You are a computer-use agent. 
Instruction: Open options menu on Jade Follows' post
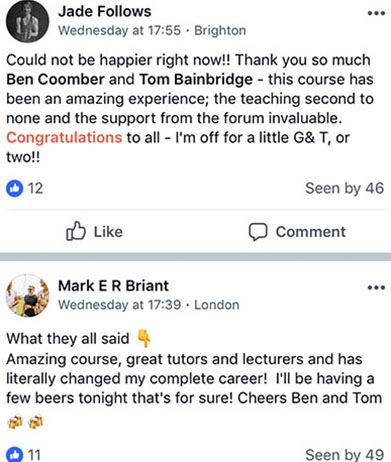point(376,13)
